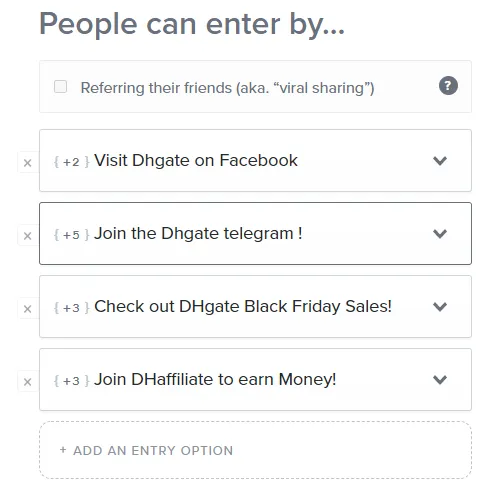Screen dimensions: 493x489
Task: Click the help question mark icon
Action: (x=448, y=86)
